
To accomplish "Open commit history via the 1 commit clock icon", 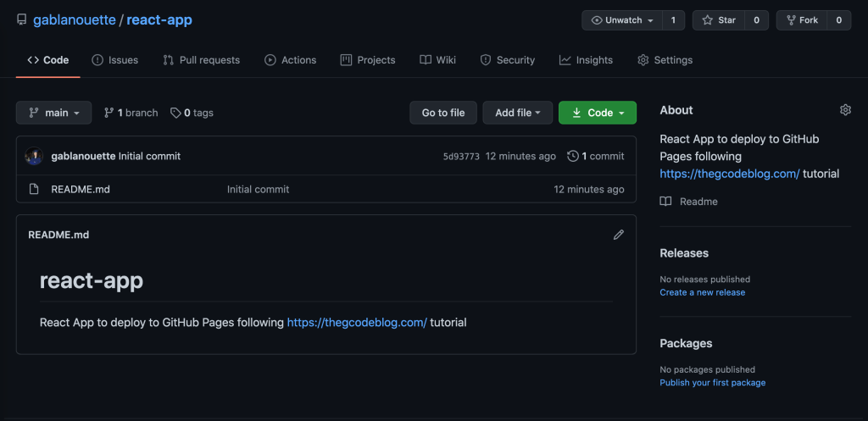I will [x=573, y=156].
